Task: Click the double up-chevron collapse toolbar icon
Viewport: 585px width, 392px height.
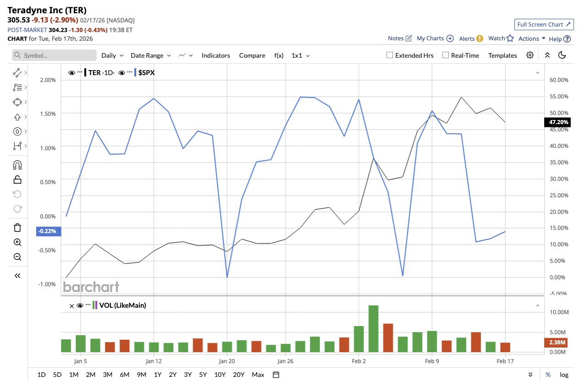Action: [x=547, y=55]
